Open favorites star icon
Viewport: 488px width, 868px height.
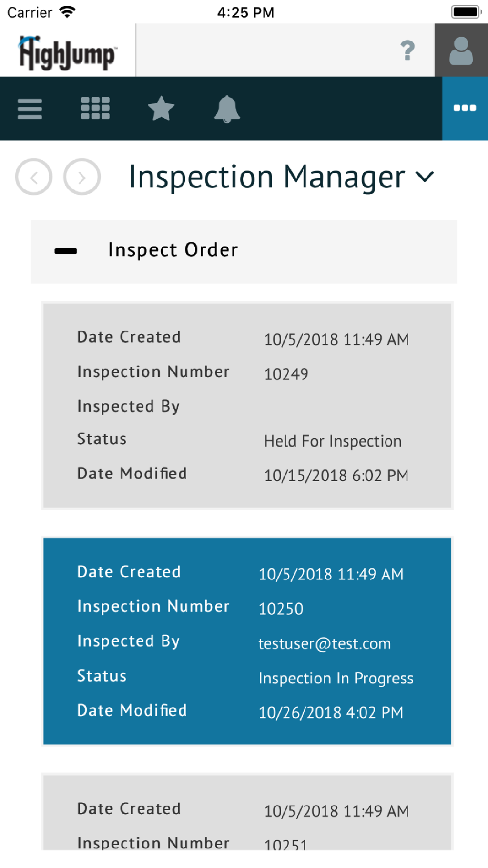tap(161, 108)
